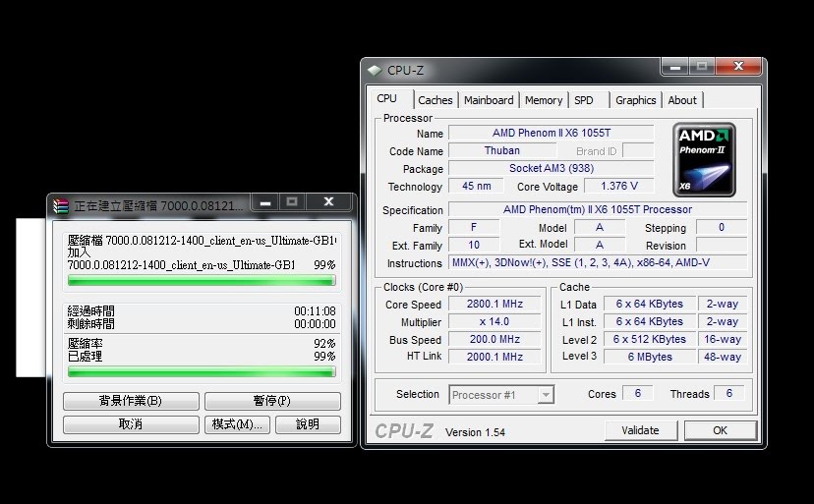Click the 背景作業(B) background button
814x504 pixels.
point(131,401)
